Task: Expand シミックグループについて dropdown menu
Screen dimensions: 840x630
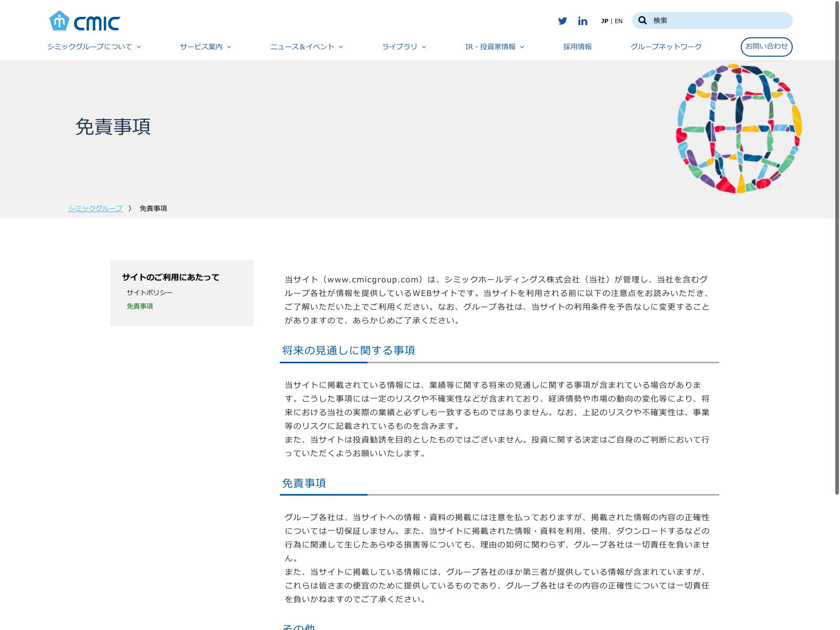Action: pyautogui.click(x=94, y=47)
